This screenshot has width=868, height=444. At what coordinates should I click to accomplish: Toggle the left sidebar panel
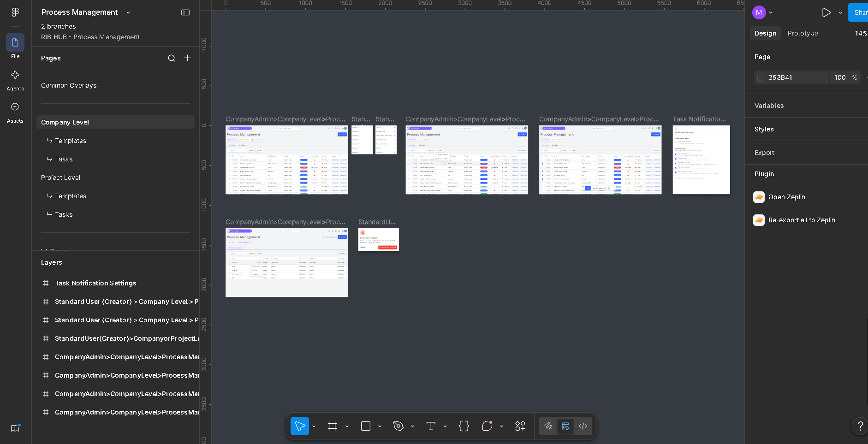click(185, 12)
